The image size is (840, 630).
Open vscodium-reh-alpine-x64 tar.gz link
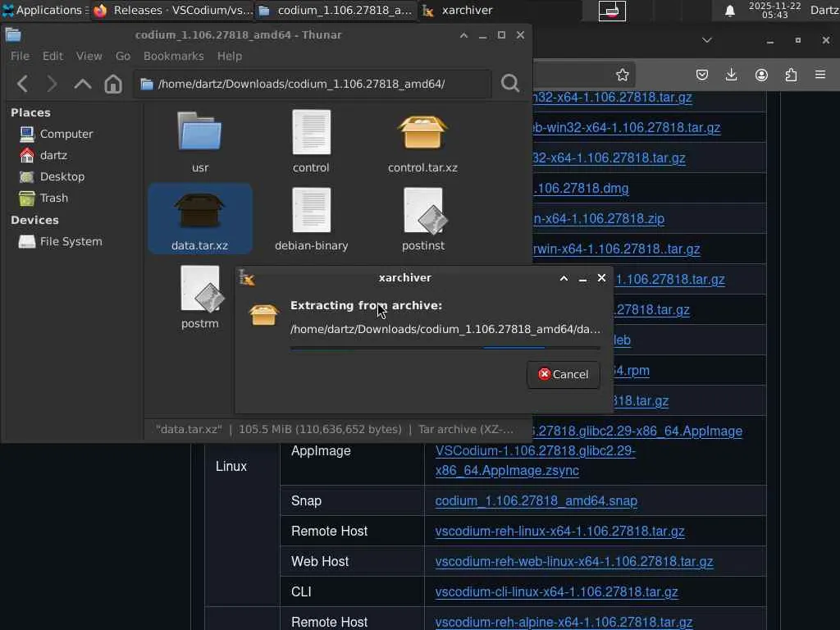pyautogui.click(x=564, y=622)
